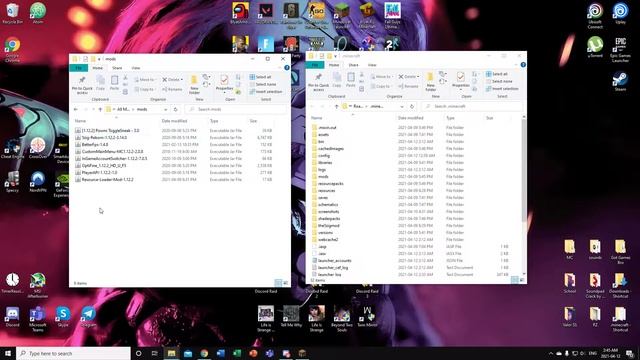Click Invert selection in mods window
This screenshot has height=360, width=640.
[266, 91]
